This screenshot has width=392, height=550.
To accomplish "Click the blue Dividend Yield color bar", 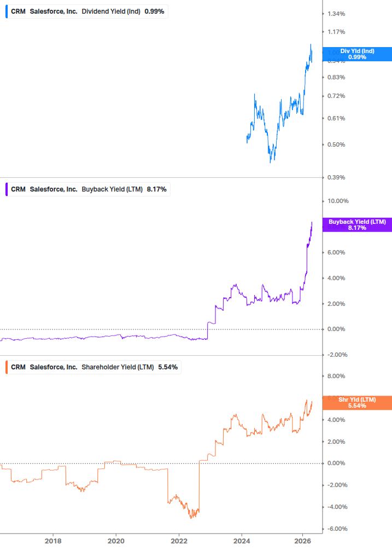I will click(x=7, y=11).
